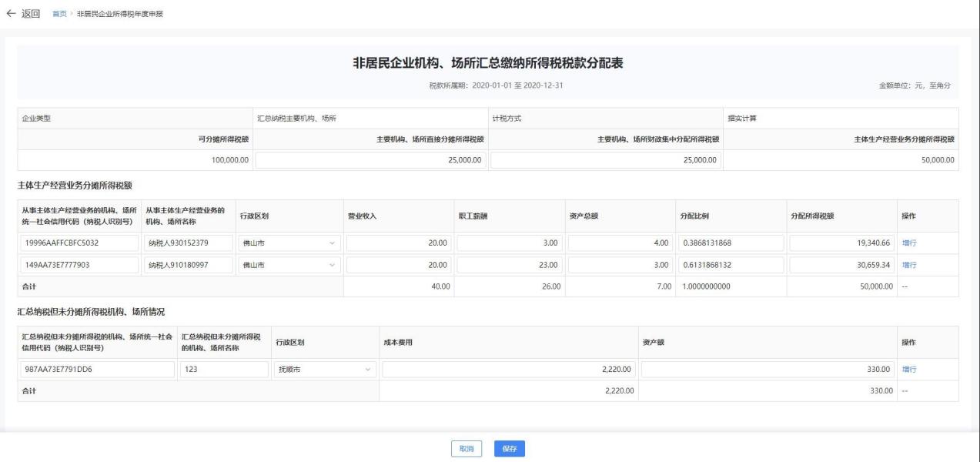Click the 税款所属期 date range text

click(496, 85)
